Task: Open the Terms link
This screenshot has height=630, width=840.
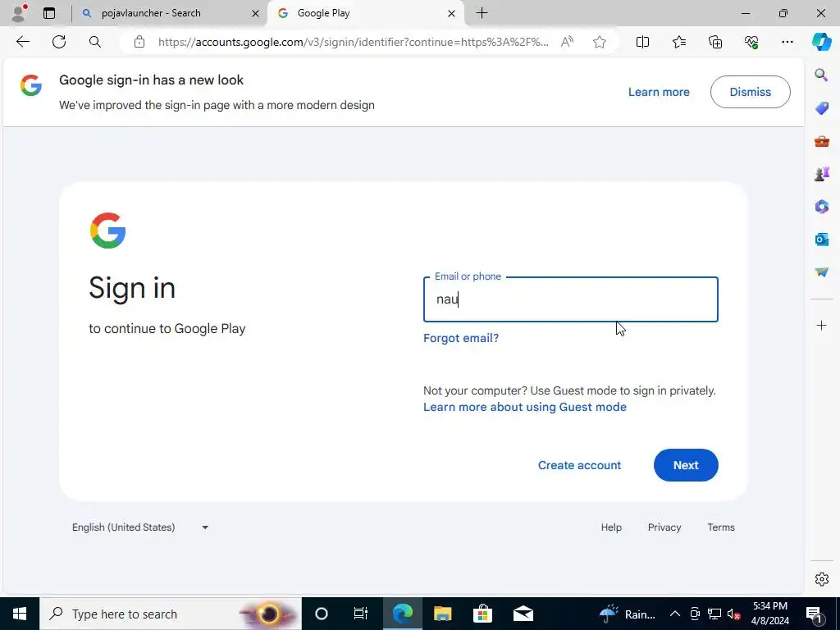Action: pos(721,527)
